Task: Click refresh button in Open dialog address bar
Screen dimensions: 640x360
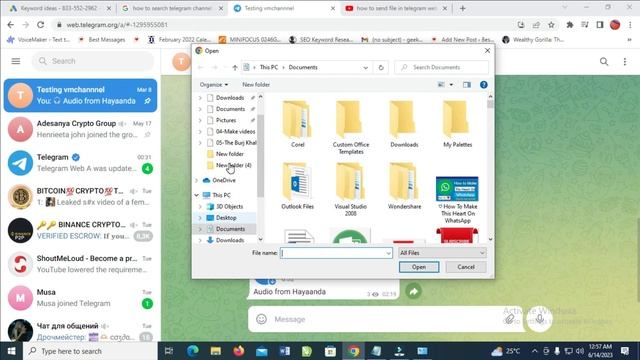Action: (381, 67)
